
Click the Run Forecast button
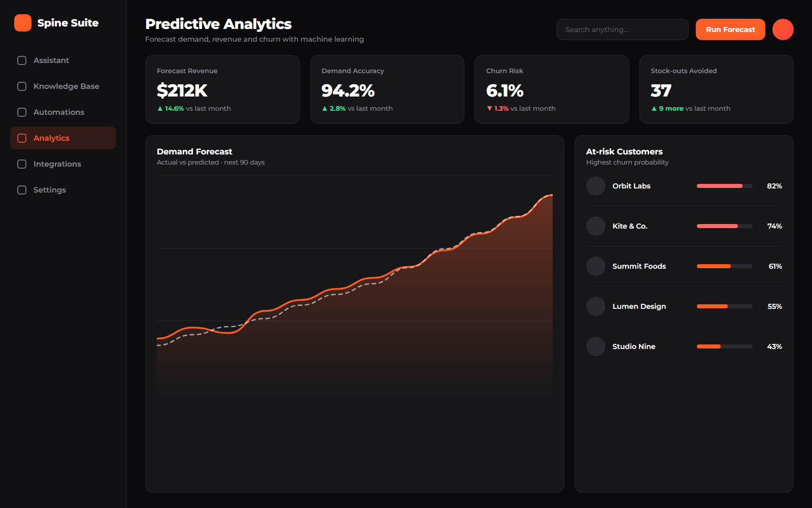[x=730, y=29]
